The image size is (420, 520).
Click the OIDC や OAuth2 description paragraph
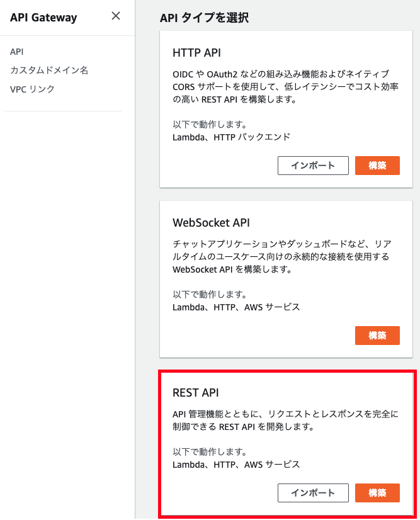pyautogui.click(x=285, y=86)
